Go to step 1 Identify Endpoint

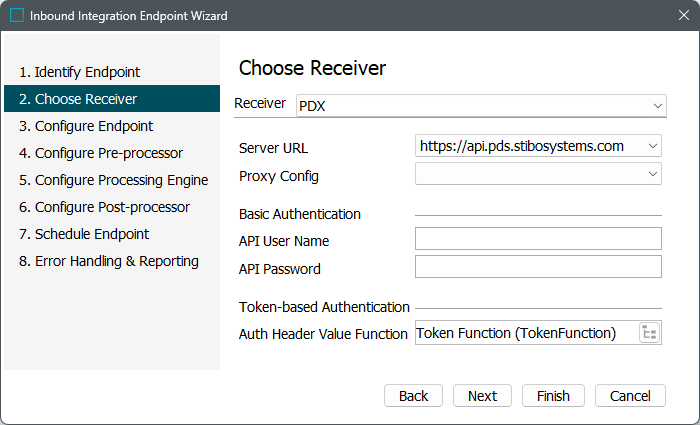pyautogui.click(x=79, y=72)
